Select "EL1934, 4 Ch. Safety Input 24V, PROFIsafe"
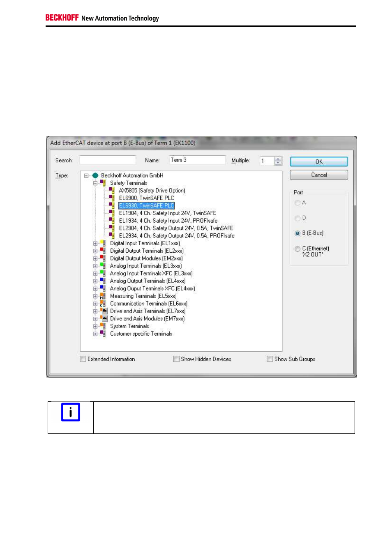392x555 pixels. pyautogui.click(x=168, y=221)
